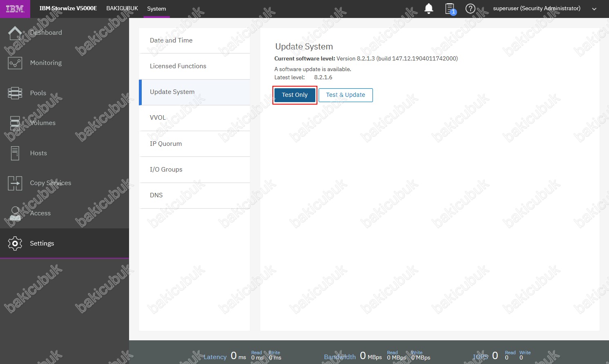Screen dimensions: 609x364
Task: Open the Licensed Functions section
Action: pos(194,66)
